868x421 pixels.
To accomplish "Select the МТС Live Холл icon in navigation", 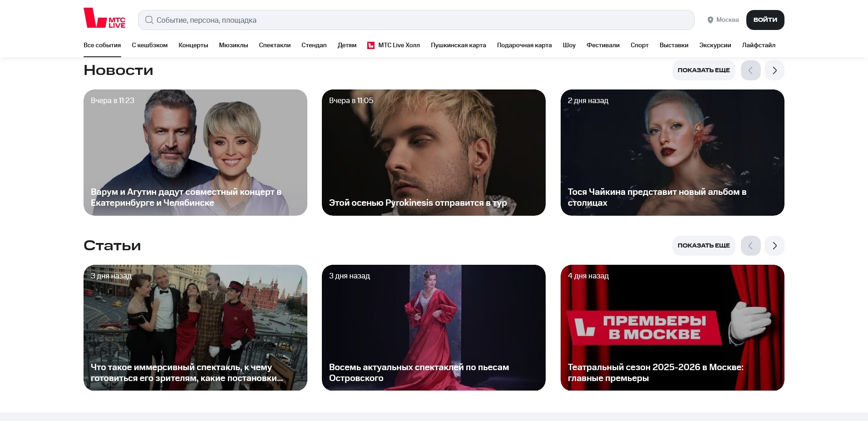I will pos(371,45).
